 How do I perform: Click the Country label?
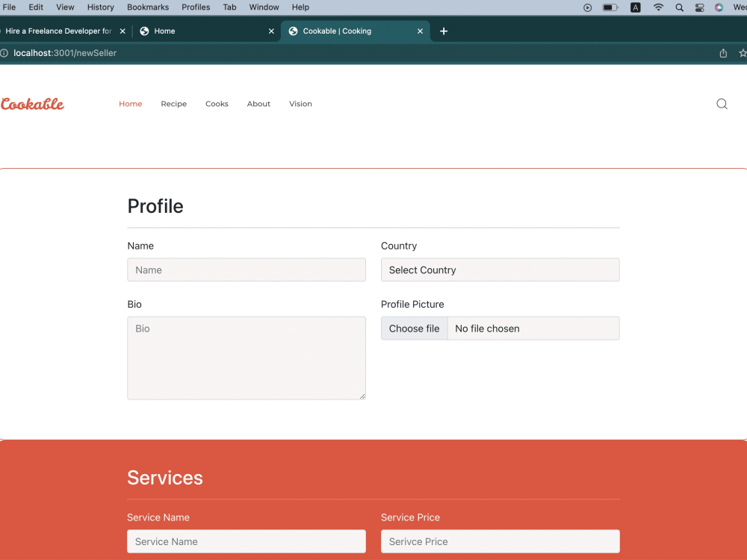point(399,246)
